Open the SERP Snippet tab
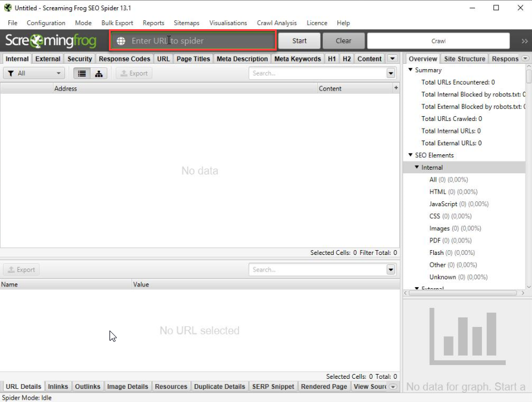532x402 pixels. click(273, 387)
